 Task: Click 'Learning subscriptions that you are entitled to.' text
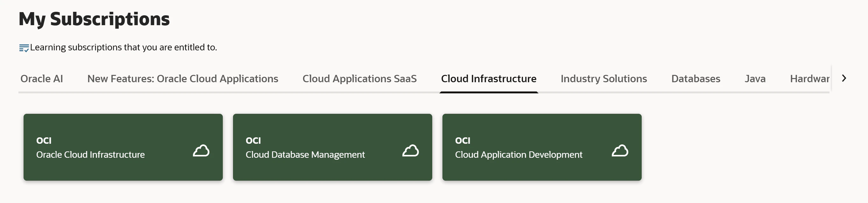pyautogui.click(x=123, y=47)
